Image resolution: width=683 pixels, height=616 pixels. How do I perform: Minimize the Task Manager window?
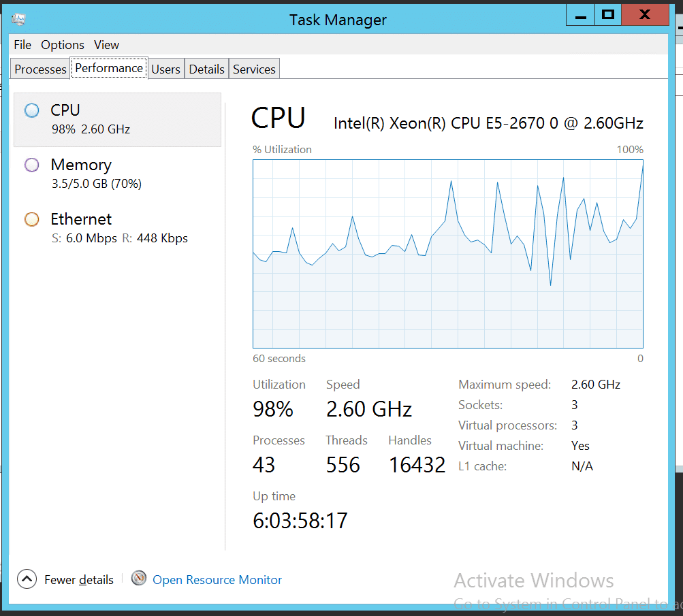click(580, 14)
